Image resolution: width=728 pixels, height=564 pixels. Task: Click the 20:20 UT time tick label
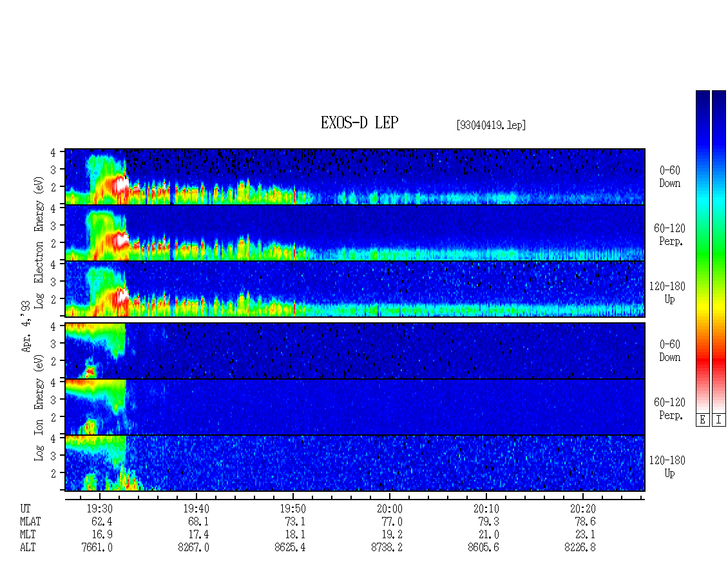point(582,509)
